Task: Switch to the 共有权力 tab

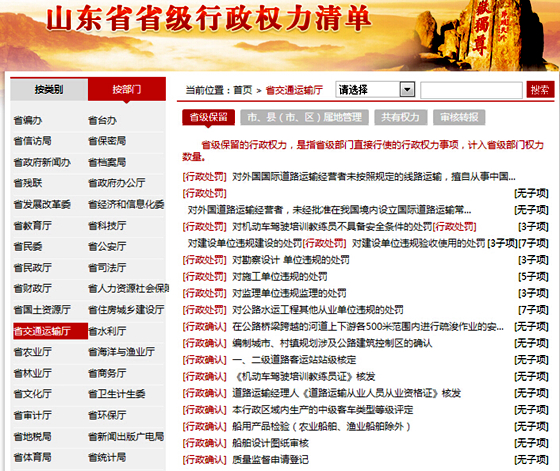Action: (x=401, y=117)
